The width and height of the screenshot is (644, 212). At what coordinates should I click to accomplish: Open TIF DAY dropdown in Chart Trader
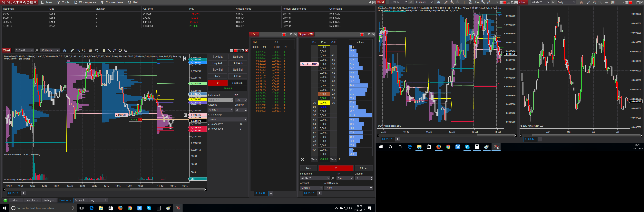tap(241, 100)
